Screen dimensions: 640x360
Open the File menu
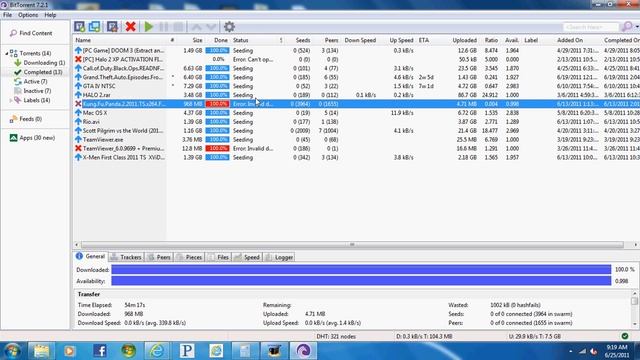point(7,15)
